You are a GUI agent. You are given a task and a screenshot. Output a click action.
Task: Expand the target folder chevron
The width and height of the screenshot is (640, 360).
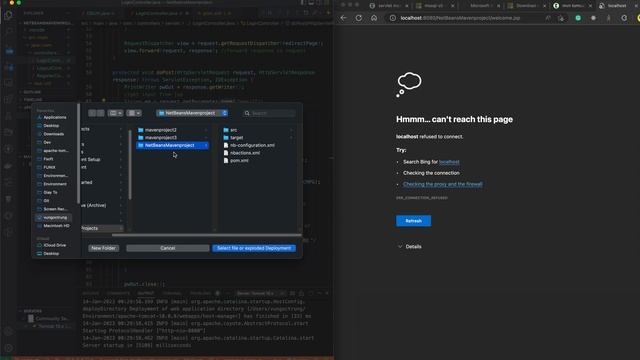291,138
